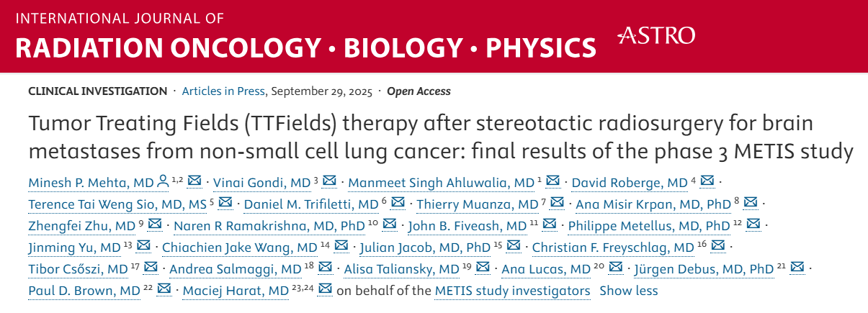Click the mail icon beside Zhengfei Zhu
The height and width of the screenshot is (313, 868).
[x=155, y=225]
